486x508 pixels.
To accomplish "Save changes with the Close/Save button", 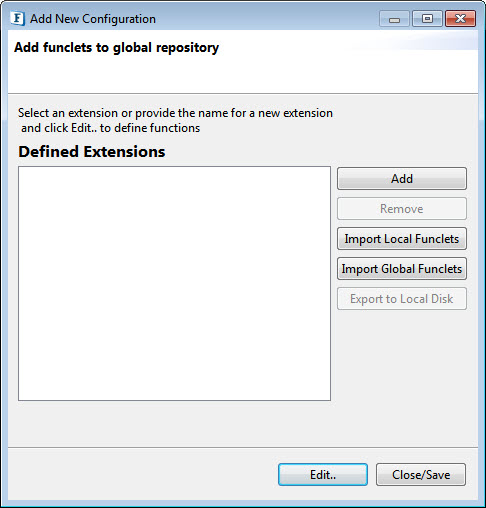I will click(x=421, y=474).
